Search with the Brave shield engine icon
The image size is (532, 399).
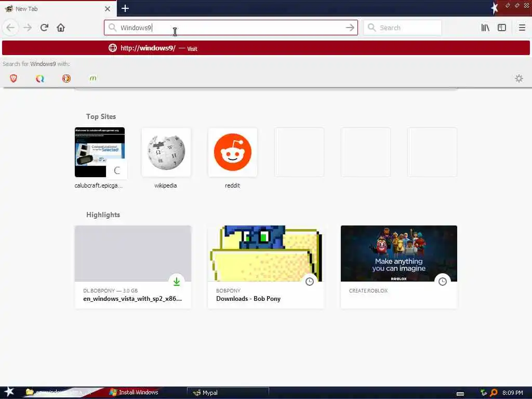pos(13,78)
